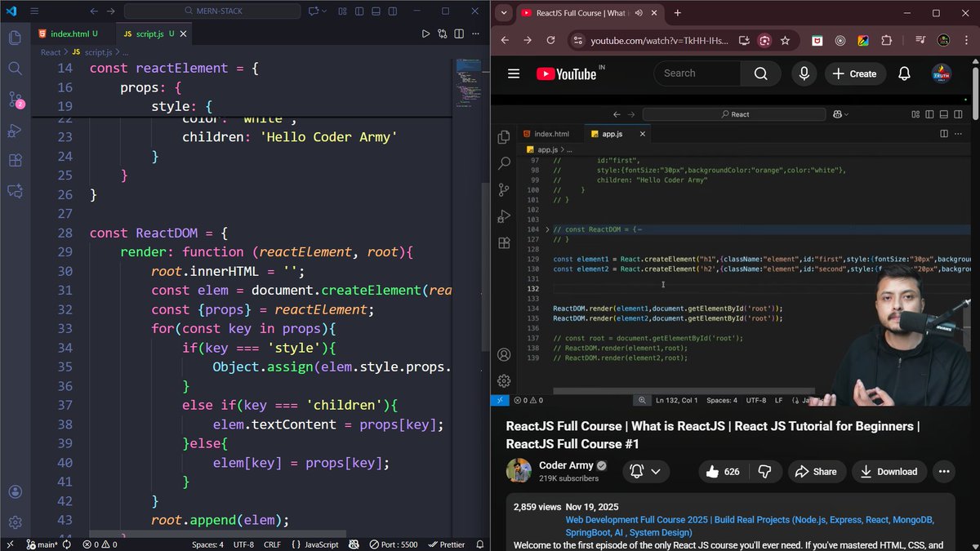
Task: Open YouTube guide hamburger menu
Action: coord(514,73)
